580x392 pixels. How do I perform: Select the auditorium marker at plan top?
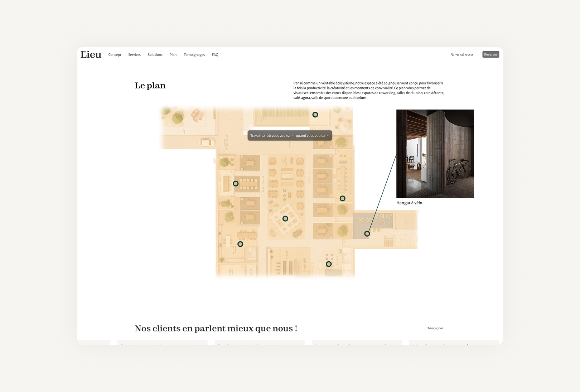coord(315,115)
